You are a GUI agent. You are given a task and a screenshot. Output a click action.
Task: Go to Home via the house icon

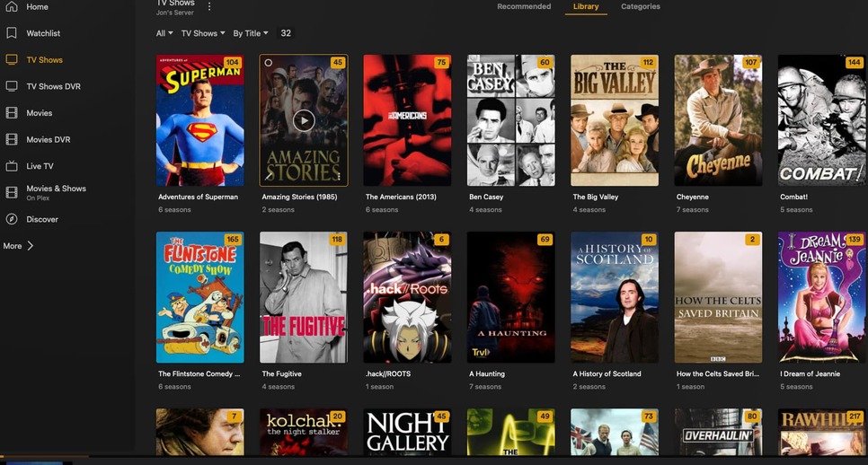point(12,6)
